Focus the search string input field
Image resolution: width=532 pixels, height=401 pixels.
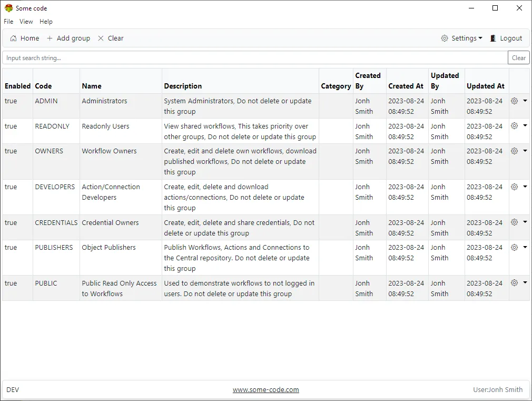tap(255, 58)
